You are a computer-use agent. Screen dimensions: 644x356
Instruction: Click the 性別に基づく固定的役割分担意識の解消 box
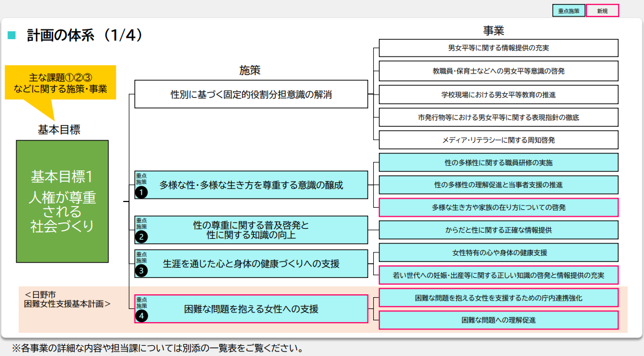point(251,95)
